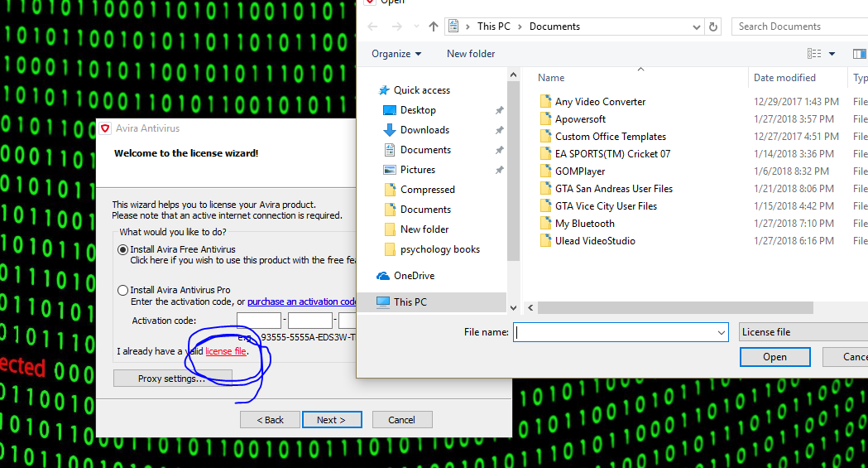Image resolution: width=868 pixels, height=468 pixels.
Task: Click chevron after This PC in breadcrumb
Action: click(520, 27)
